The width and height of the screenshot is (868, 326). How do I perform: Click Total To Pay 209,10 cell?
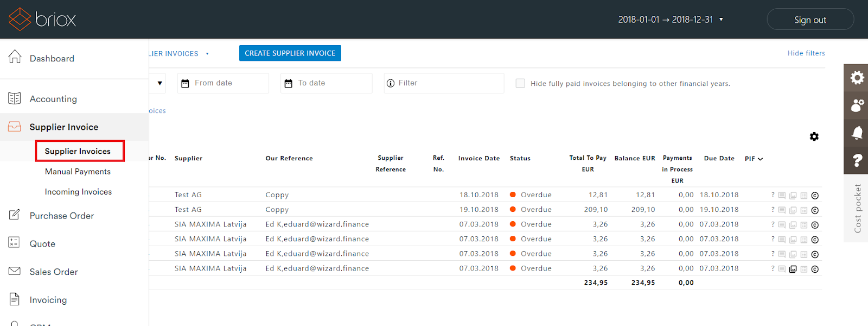point(596,209)
